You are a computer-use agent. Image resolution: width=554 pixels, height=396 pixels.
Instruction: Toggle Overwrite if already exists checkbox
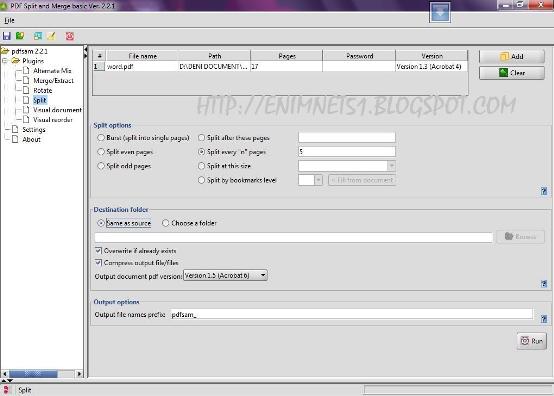98,250
